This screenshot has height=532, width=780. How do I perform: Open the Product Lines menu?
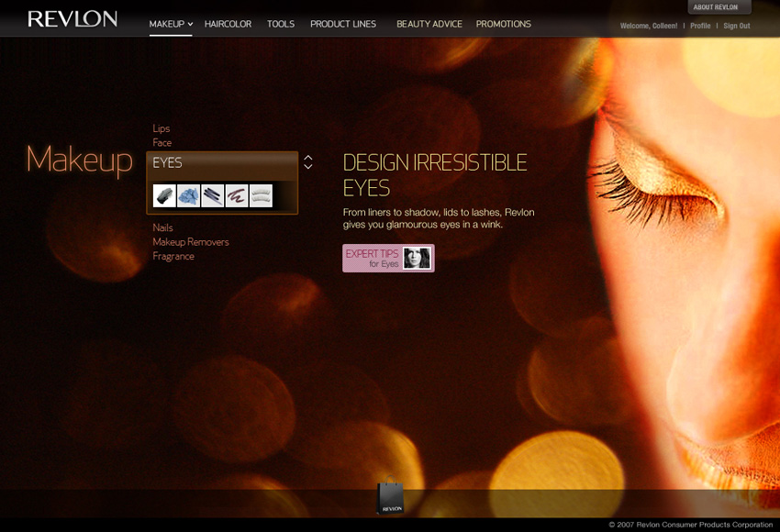click(343, 24)
